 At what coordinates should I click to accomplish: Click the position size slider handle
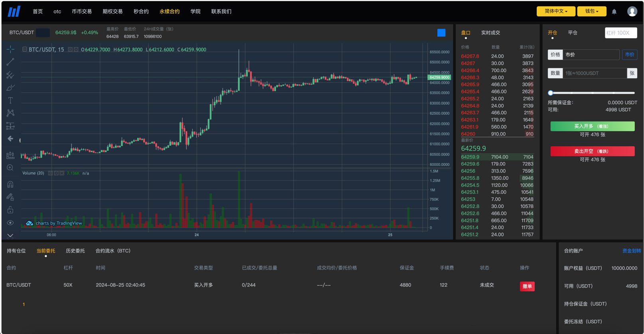point(551,93)
